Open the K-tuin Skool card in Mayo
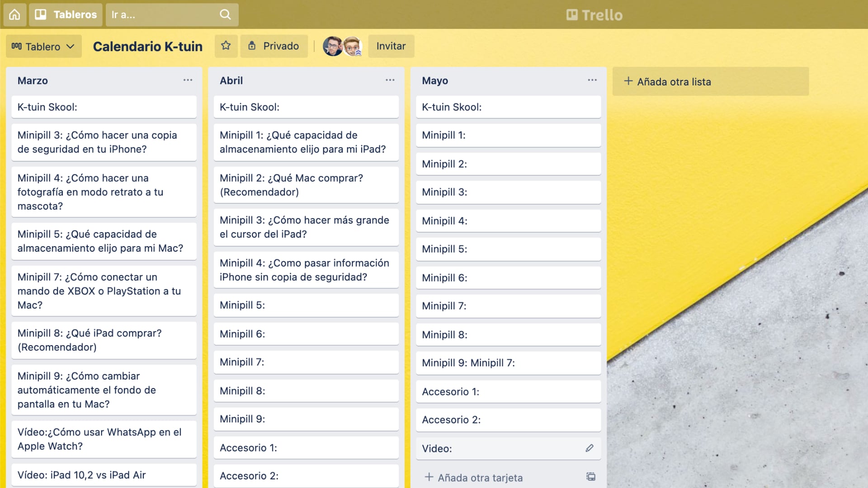868x488 pixels. (508, 107)
